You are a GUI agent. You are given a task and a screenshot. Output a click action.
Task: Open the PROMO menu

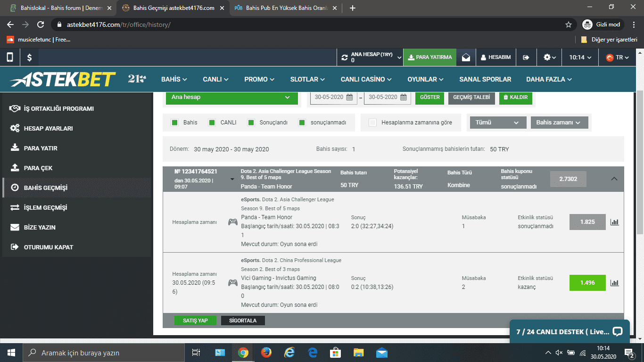(x=259, y=79)
